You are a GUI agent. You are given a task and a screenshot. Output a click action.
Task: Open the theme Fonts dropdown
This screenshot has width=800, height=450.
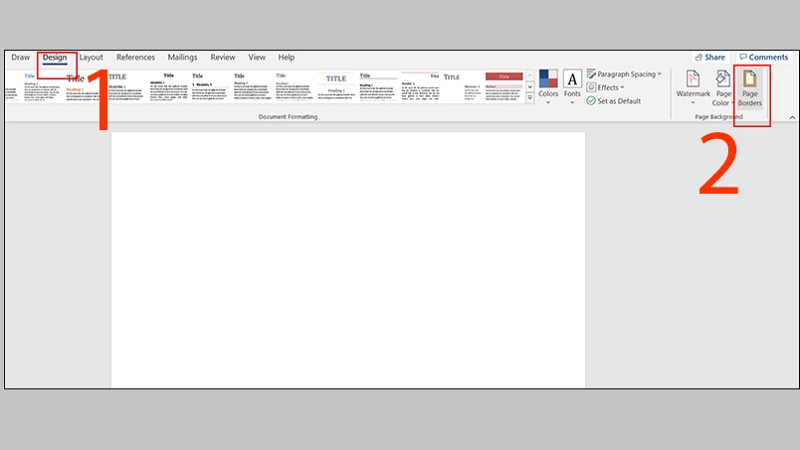(x=572, y=87)
